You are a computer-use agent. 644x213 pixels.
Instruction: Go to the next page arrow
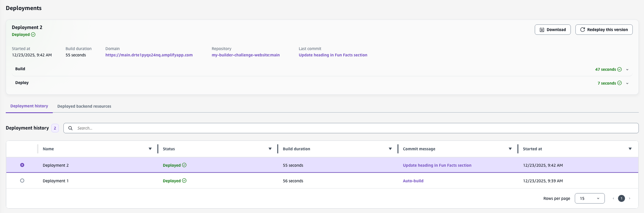pyautogui.click(x=630, y=198)
